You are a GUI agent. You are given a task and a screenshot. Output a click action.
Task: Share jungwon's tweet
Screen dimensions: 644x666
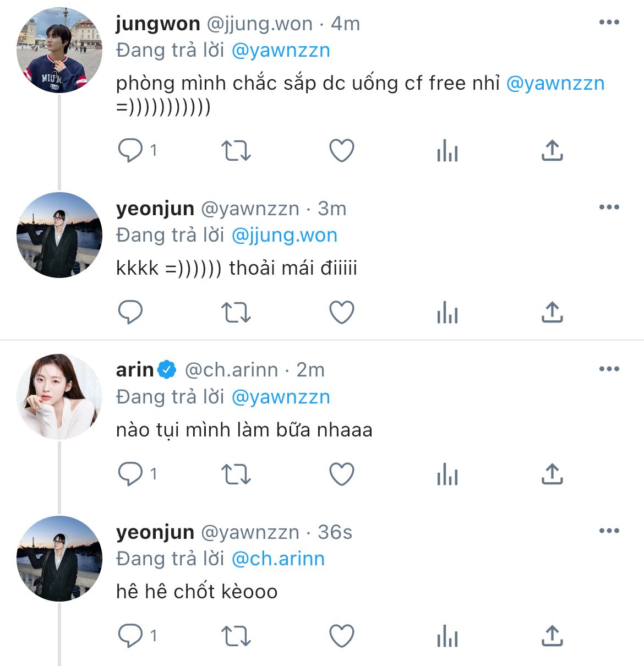point(552,150)
